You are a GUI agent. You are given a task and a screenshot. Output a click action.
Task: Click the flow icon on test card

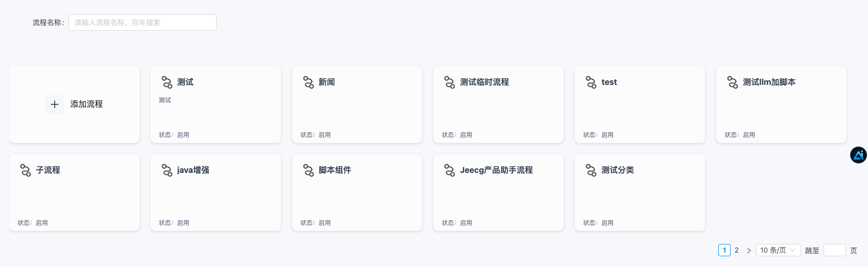[x=591, y=82]
